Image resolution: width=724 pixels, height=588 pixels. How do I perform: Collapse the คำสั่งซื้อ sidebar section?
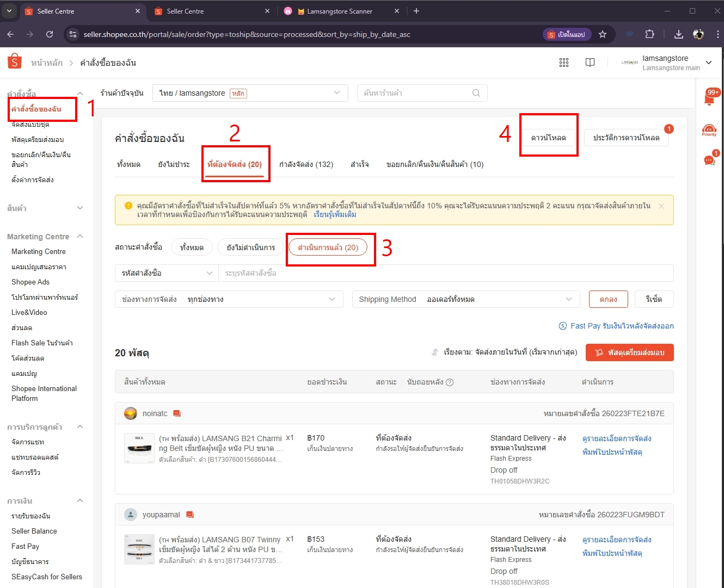[x=80, y=94]
